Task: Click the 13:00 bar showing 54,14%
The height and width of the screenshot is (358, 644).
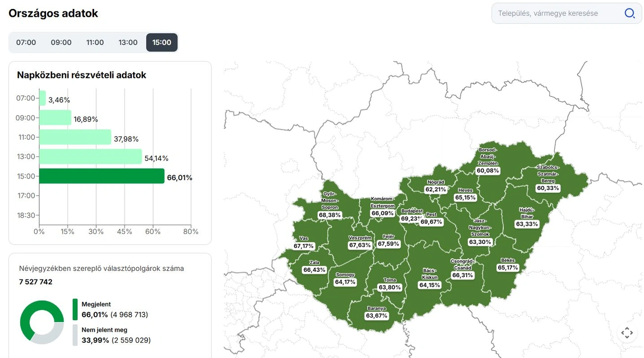Action: tap(90, 157)
